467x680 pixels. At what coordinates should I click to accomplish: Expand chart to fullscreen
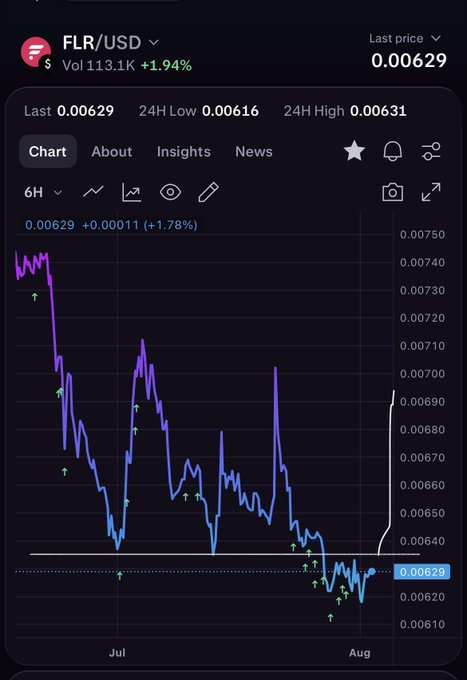pyautogui.click(x=431, y=192)
